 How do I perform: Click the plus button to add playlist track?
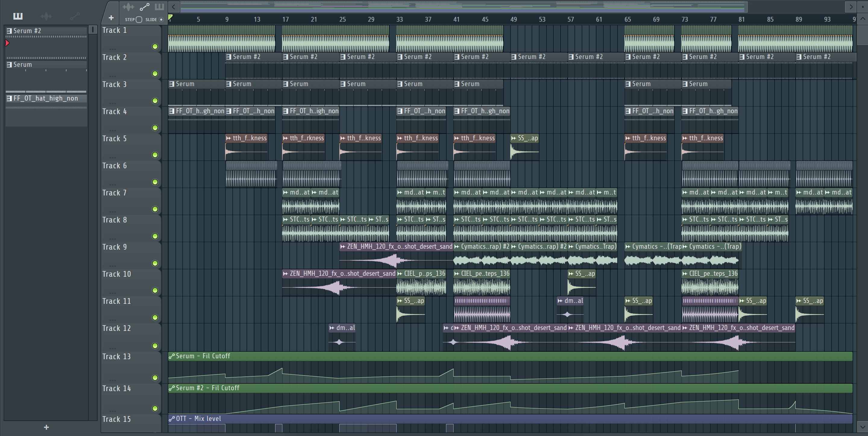click(111, 18)
